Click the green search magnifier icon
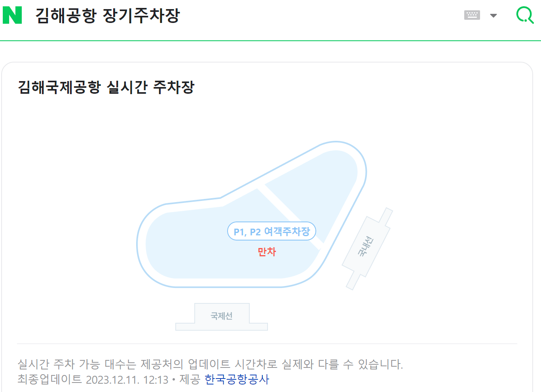Image resolution: width=541 pixels, height=392 pixels. pos(524,15)
